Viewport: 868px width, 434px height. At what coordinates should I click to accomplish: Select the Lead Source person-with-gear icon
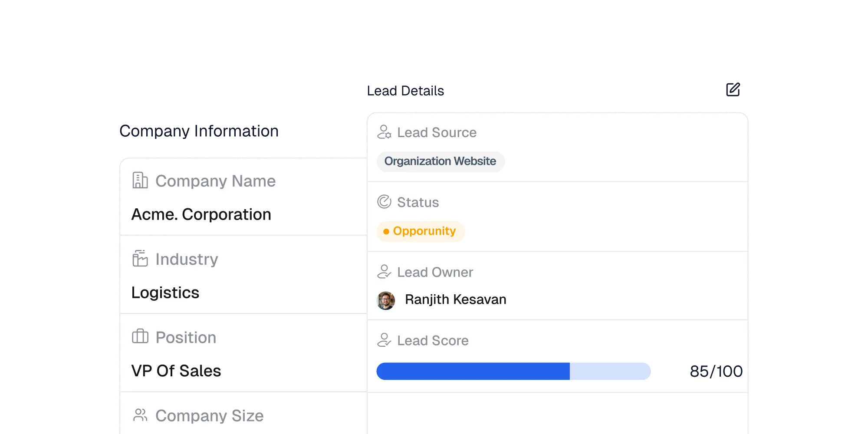[x=384, y=132]
